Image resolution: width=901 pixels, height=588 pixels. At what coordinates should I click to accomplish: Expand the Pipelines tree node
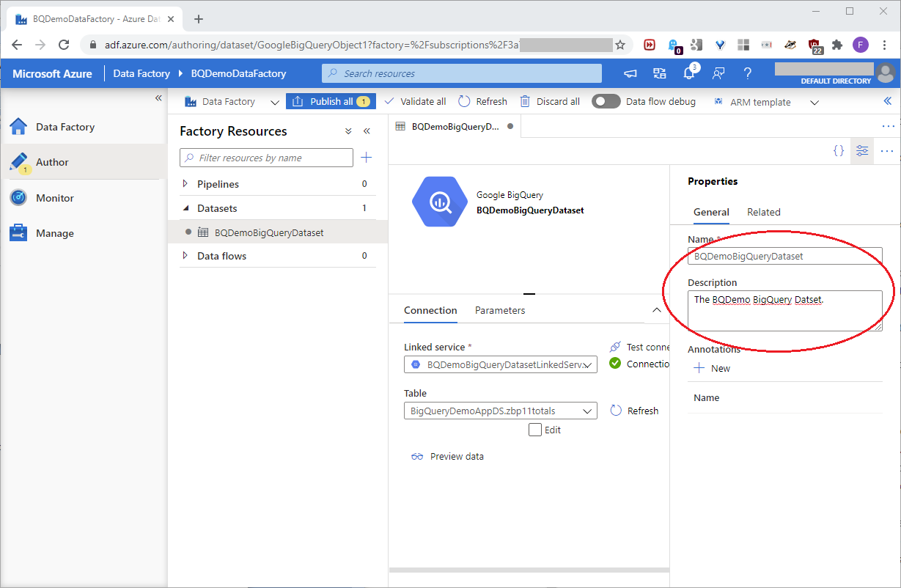(x=185, y=184)
